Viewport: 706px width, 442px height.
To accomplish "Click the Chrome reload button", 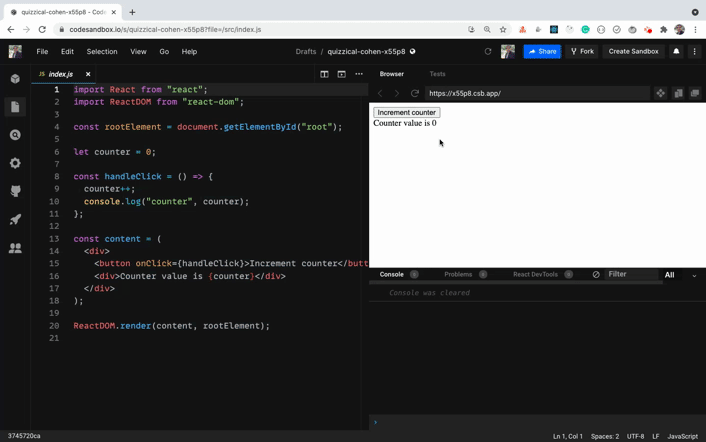I will tap(42, 29).
